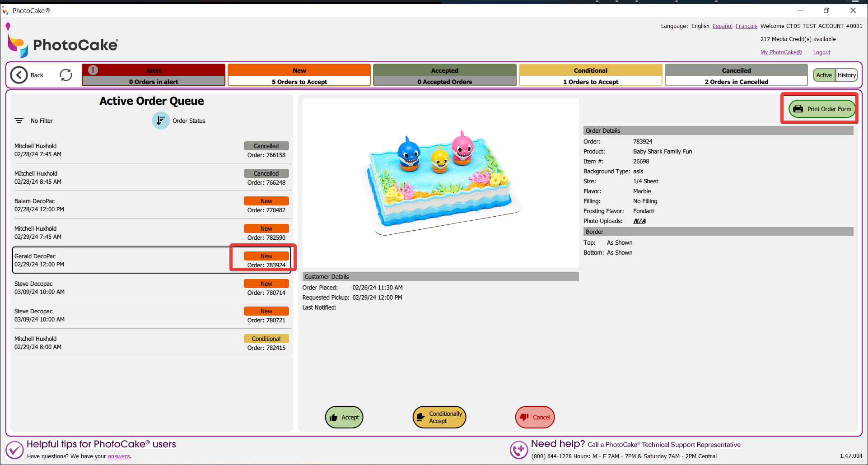This screenshot has width=868, height=465.
Task: Switch to the History view
Action: (846, 75)
